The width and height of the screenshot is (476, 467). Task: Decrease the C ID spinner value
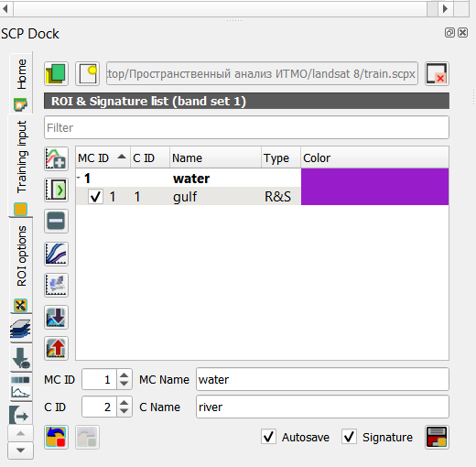coord(124,411)
